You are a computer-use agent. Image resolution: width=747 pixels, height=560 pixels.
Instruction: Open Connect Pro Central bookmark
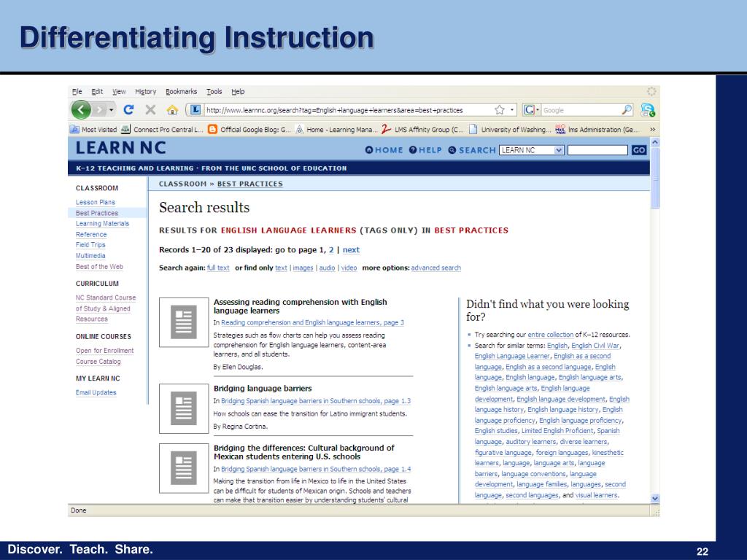click(x=162, y=129)
